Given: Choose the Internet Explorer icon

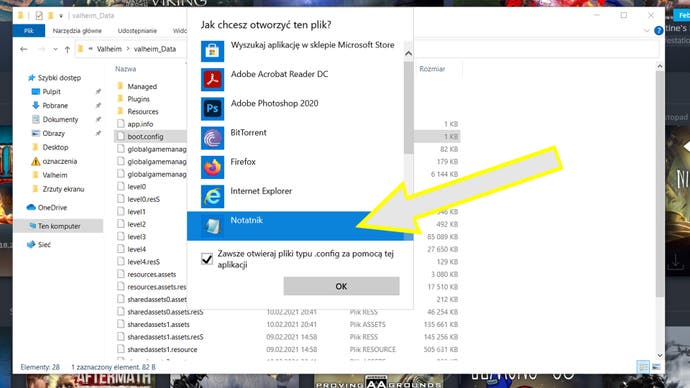Looking at the screenshot, I should pyautogui.click(x=212, y=197).
